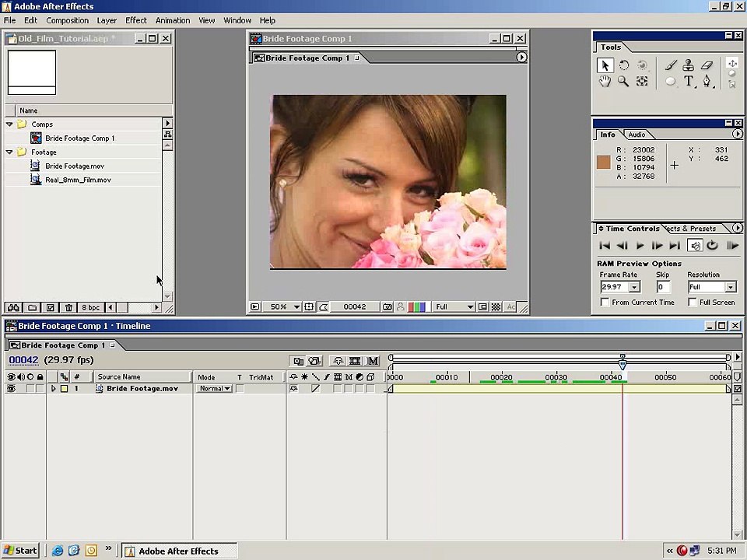Select the Selection arrow tool
747x560 pixels.
(x=605, y=65)
